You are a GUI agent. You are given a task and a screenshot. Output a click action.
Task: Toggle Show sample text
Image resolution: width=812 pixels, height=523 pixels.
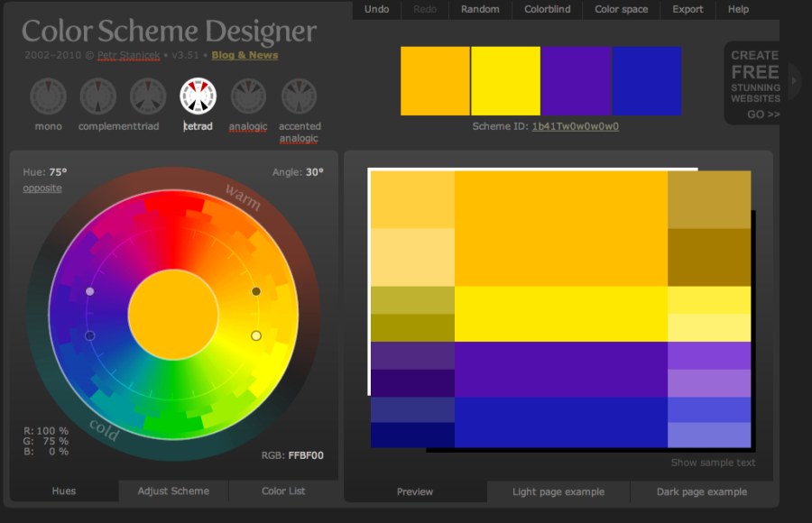713,463
